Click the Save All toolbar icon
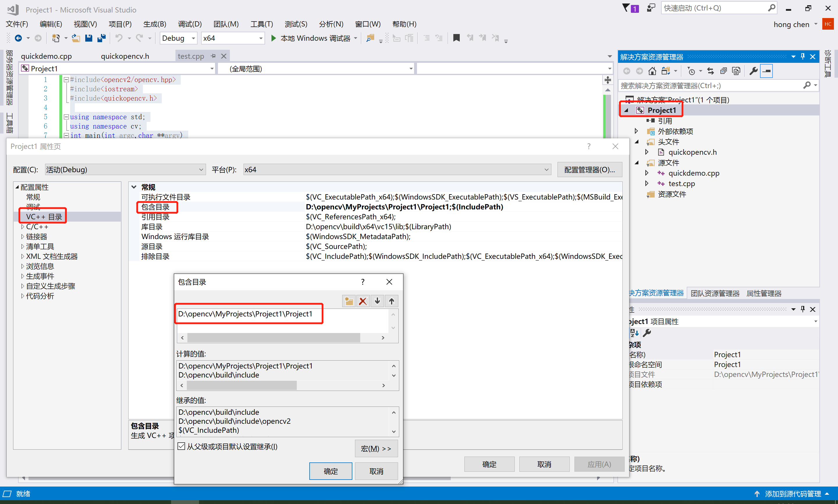838x504 pixels. [102, 38]
